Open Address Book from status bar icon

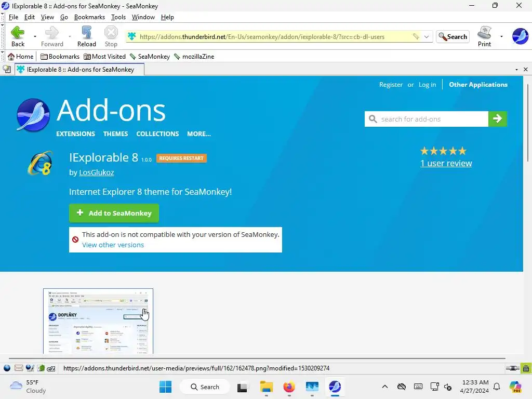coord(41,368)
